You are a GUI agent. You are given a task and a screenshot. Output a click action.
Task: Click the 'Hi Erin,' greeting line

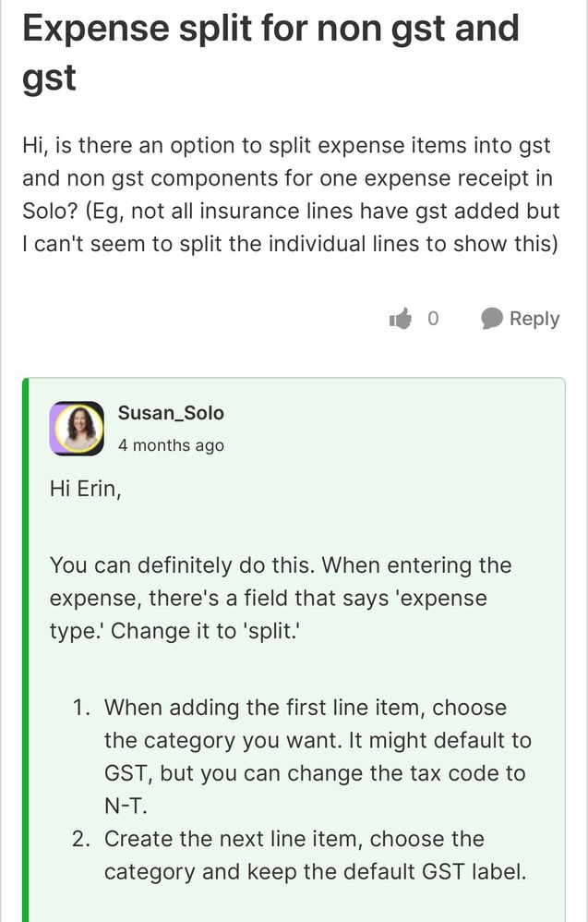point(86,489)
